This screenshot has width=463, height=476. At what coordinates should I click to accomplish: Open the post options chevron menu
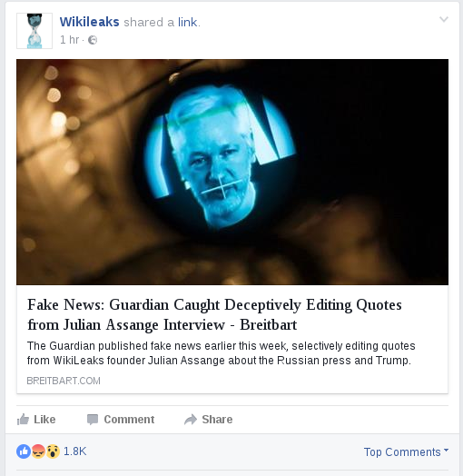[x=444, y=20]
